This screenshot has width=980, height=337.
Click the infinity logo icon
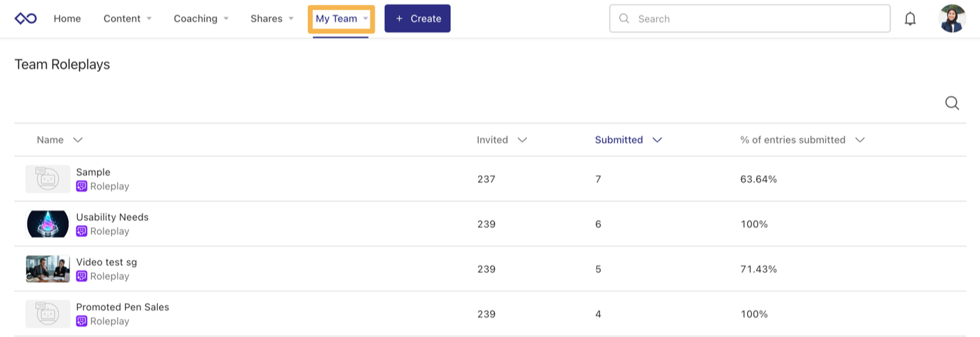point(26,19)
